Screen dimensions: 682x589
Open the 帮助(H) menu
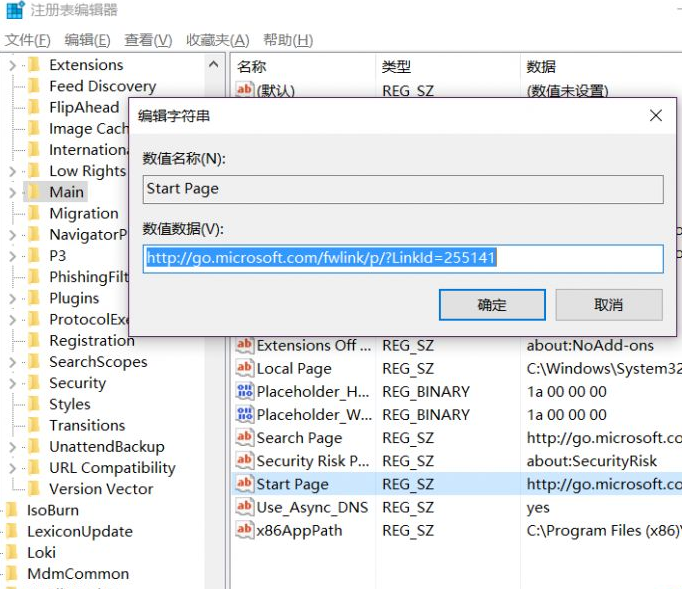pyautogui.click(x=288, y=40)
